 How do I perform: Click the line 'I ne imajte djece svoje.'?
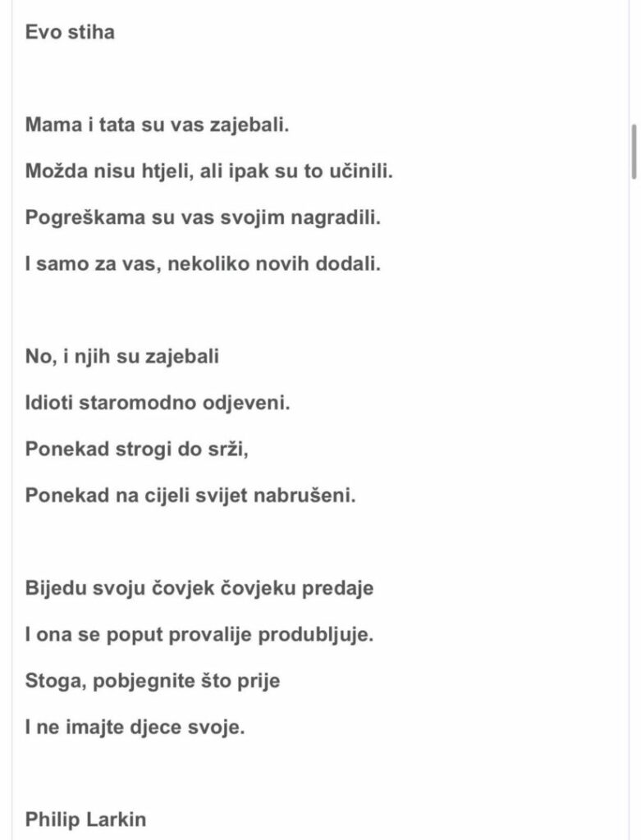(x=135, y=727)
